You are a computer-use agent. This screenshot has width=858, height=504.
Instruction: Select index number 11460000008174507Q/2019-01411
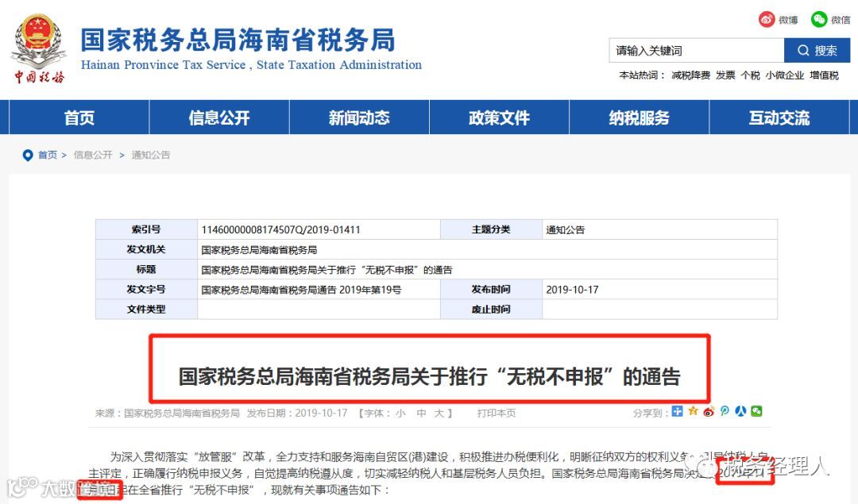tap(280, 230)
